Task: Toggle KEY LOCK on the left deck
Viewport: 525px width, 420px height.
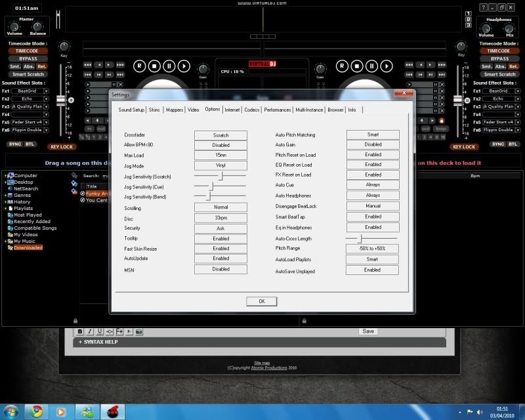Action: point(62,147)
